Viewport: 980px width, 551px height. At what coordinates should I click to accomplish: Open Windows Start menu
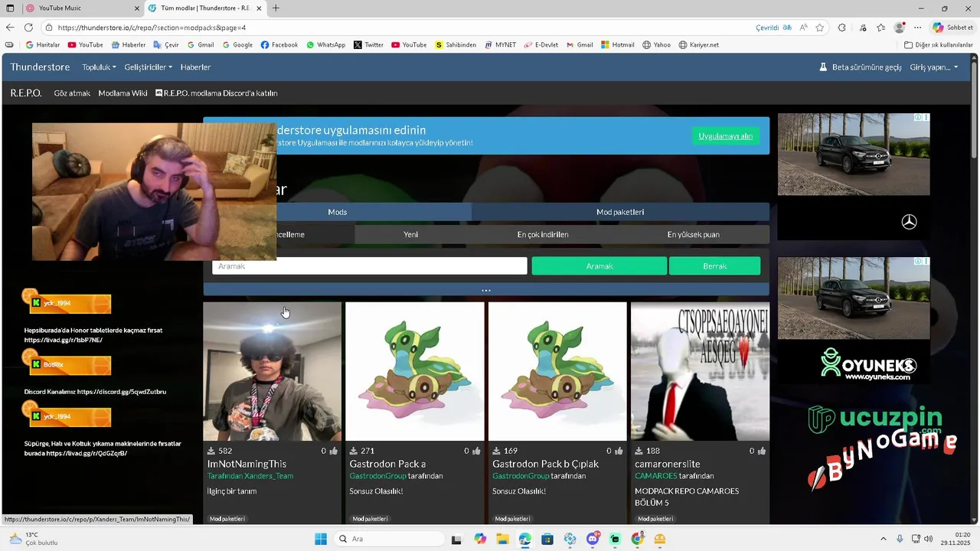pyautogui.click(x=321, y=539)
